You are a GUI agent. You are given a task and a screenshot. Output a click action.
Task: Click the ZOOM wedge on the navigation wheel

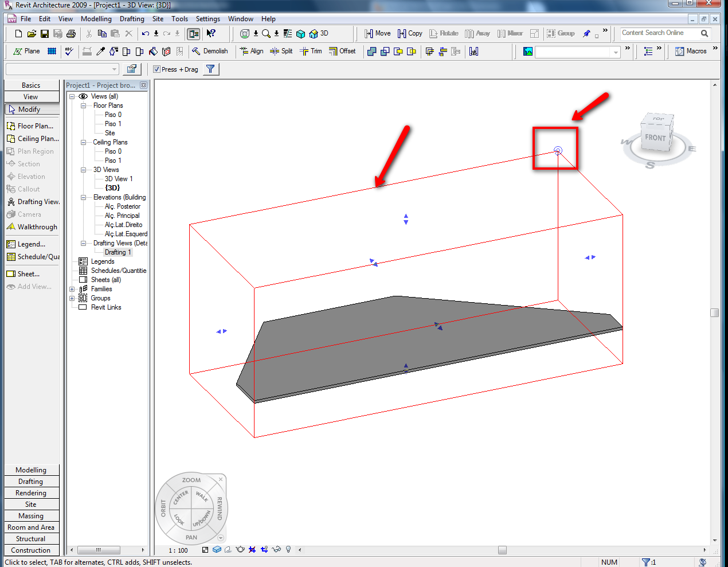click(191, 480)
